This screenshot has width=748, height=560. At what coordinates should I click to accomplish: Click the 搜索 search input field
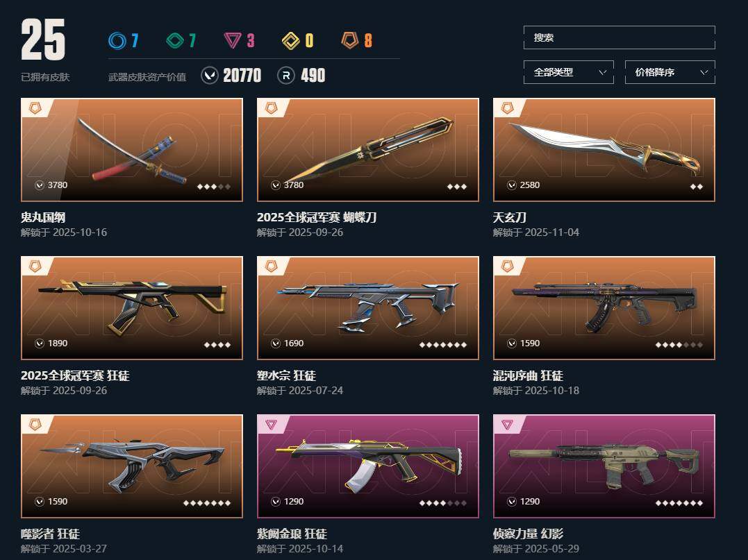tap(620, 37)
